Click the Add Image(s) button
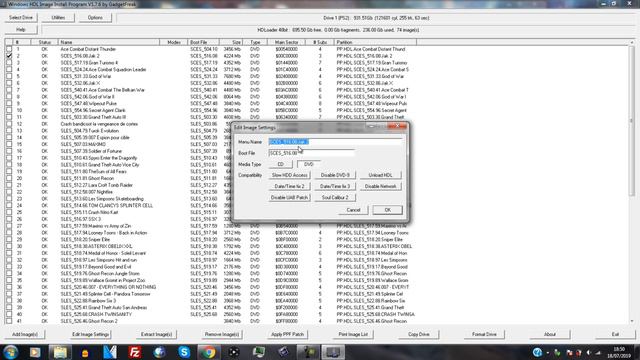The height and width of the screenshot is (360, 640). click(25, 334)
